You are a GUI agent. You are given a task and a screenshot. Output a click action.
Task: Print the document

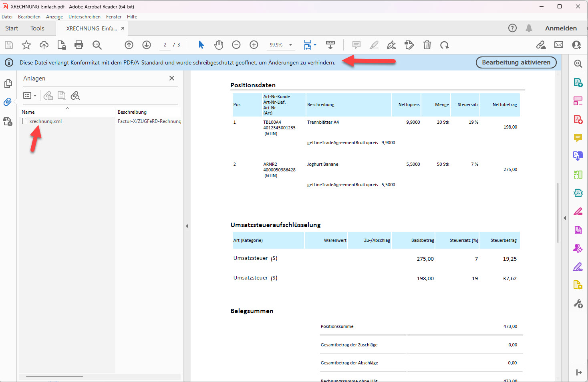pyautogui.click(x=79, y=45)
